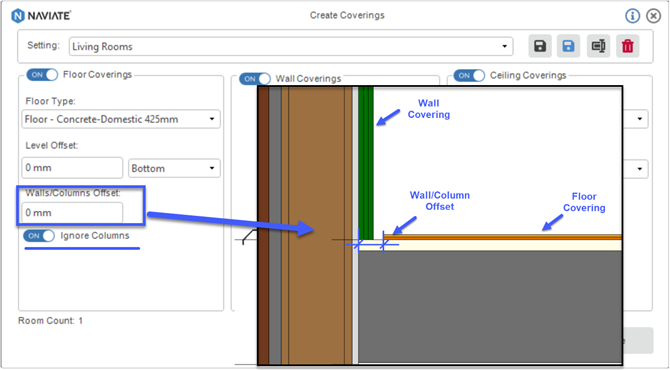Click the blue save-as settings icon
Image resolution: width=670 pixels, height=370 pixels.
coord(568,46)
